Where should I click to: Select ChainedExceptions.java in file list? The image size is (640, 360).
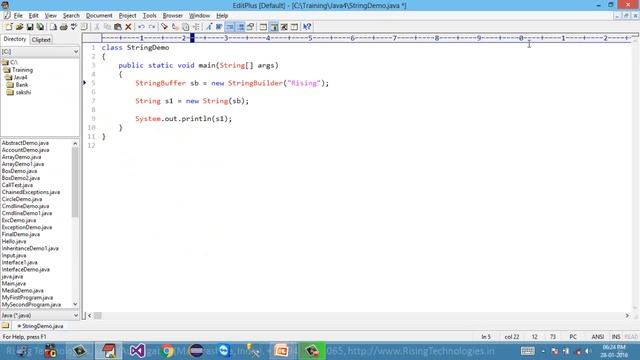(31, 192)
